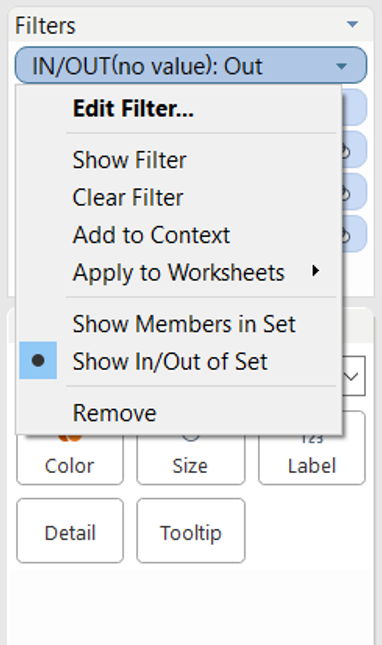Screen dimensions: 382x645
Task: Open the Color marks card button
Action: 70,457
